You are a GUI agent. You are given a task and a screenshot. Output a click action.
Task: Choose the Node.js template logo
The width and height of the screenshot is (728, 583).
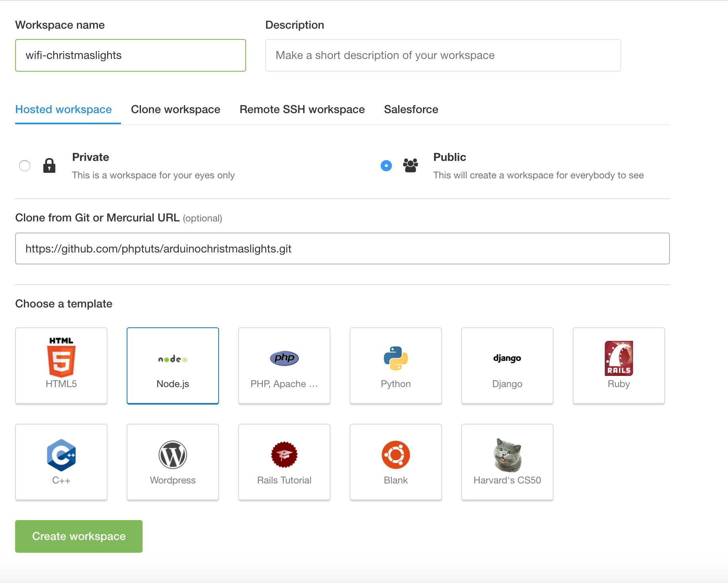click(173, 359)
